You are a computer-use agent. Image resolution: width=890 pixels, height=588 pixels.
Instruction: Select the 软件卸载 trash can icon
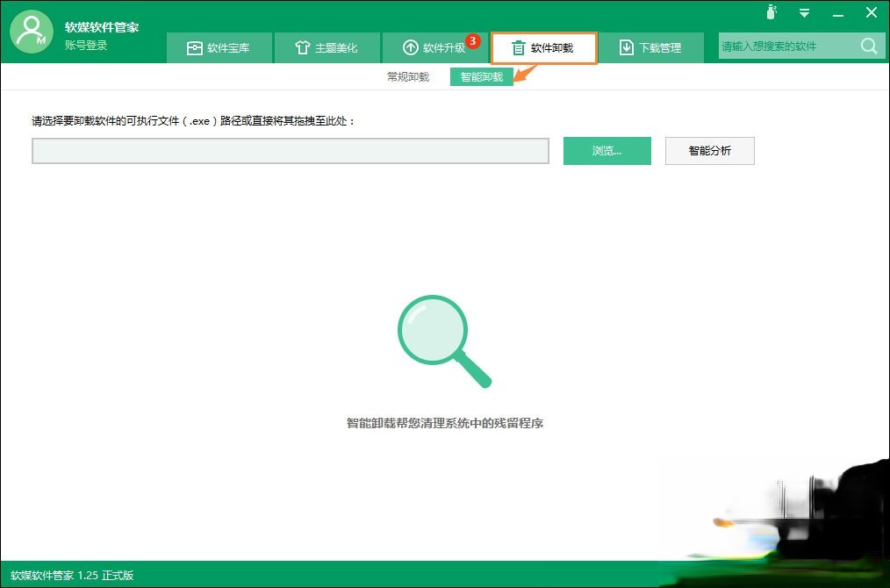click(517, 47)
